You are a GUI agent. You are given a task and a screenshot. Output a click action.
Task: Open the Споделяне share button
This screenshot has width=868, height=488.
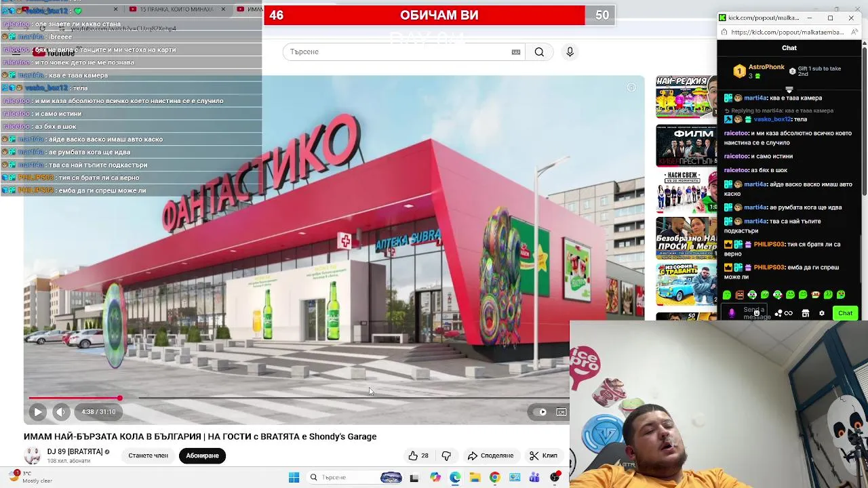(491, 455)
